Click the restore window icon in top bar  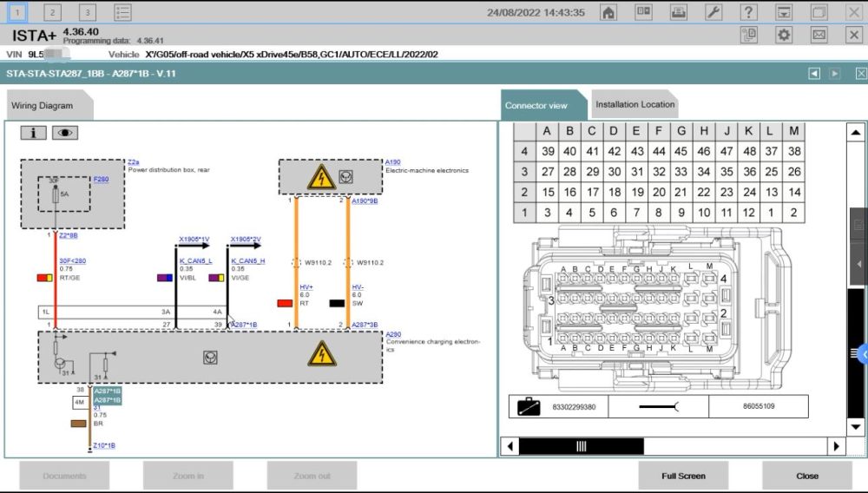(x=819, y=12)
